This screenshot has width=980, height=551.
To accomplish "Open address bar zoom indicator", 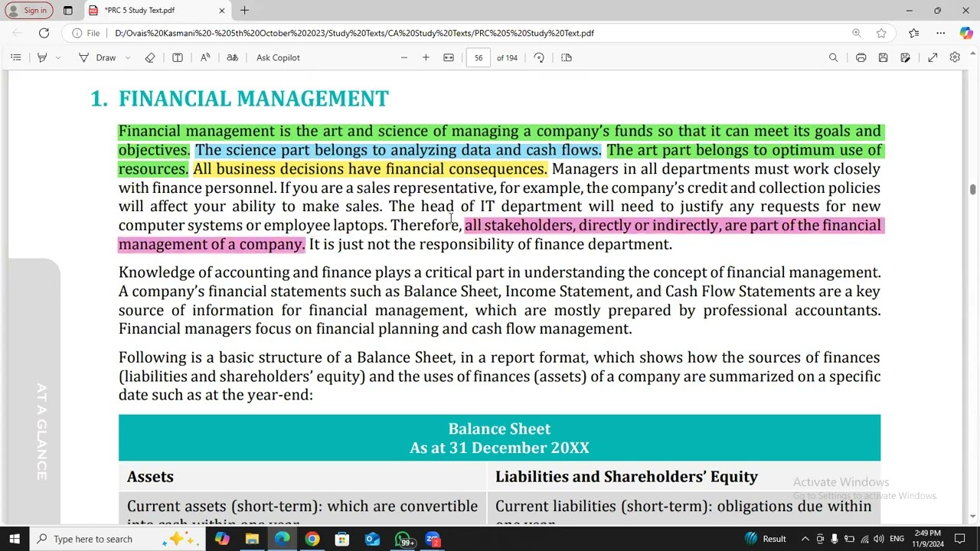I will [857, 33].
